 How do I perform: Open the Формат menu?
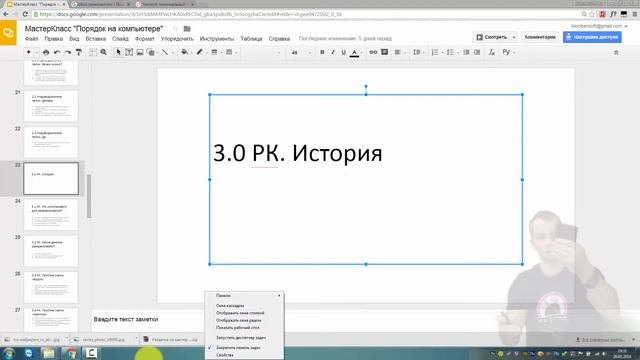(x=144, y=39)
